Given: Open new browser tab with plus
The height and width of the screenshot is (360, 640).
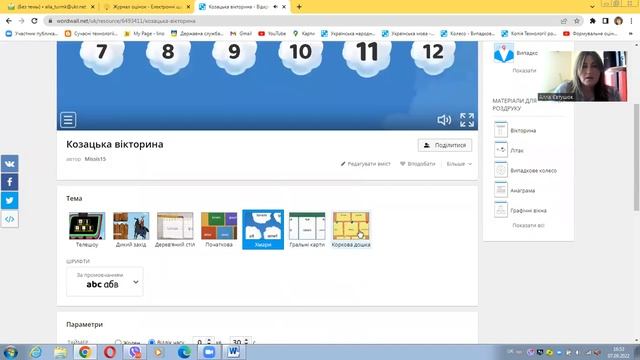Looking at the screenshot, I should click(x=299, y=7).
